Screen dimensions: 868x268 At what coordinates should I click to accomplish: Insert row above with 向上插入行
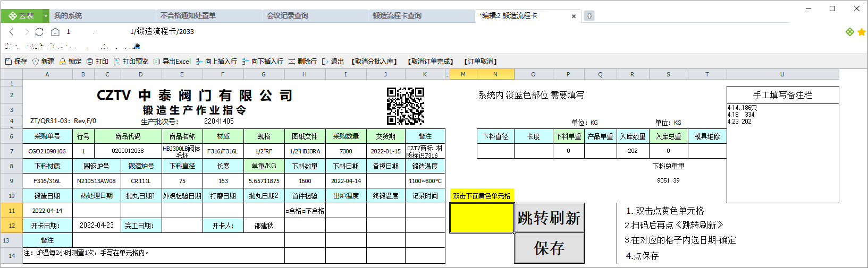(216, 62)
